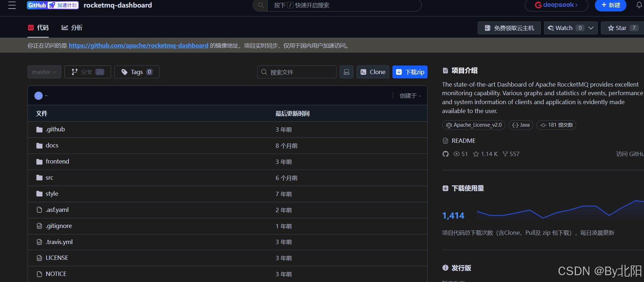Click the 1,414 download count
The height and width of the screenshot is (282, 644).
453,216
